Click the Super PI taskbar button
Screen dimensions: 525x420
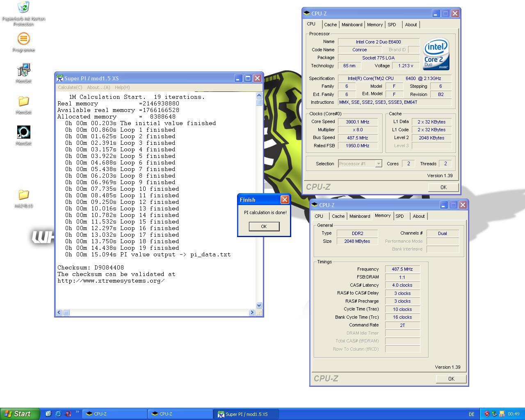pyautogui.click(x=246, y=414)
